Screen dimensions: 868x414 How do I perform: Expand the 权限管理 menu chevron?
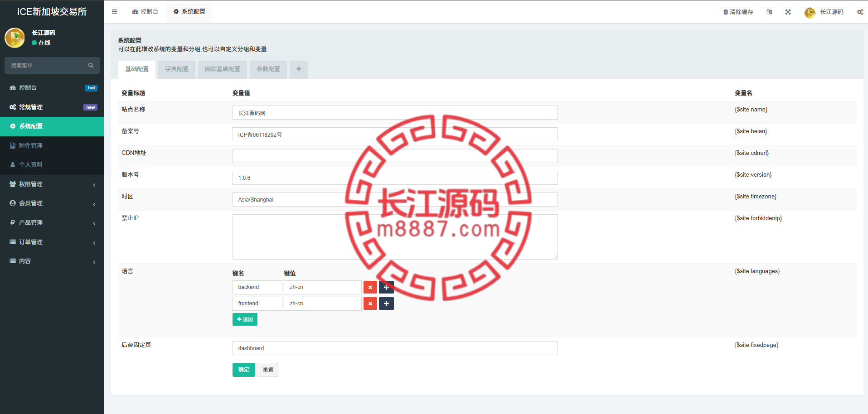click(94, 185)
